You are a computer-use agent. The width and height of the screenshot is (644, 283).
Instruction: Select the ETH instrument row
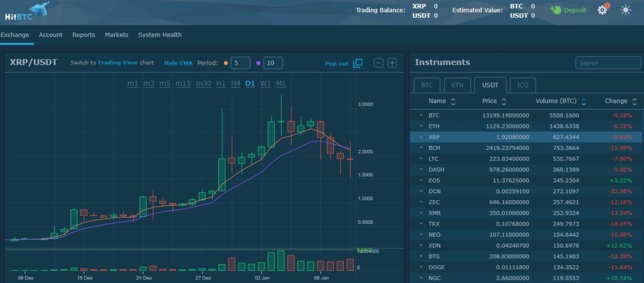pyautogui.click(x=526, y=126)
